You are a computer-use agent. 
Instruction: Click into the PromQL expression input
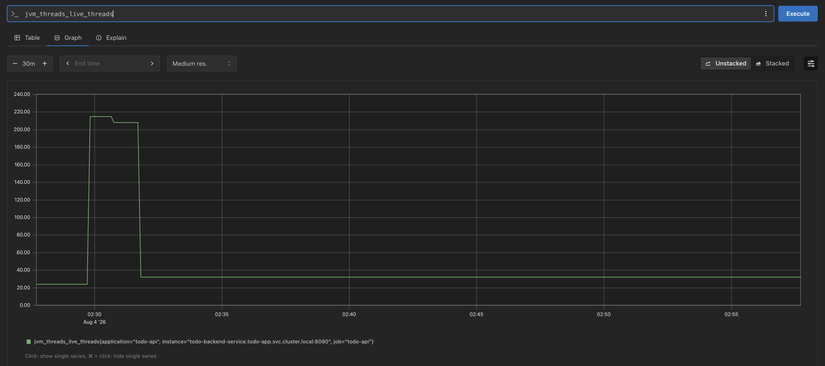point(389,14)
